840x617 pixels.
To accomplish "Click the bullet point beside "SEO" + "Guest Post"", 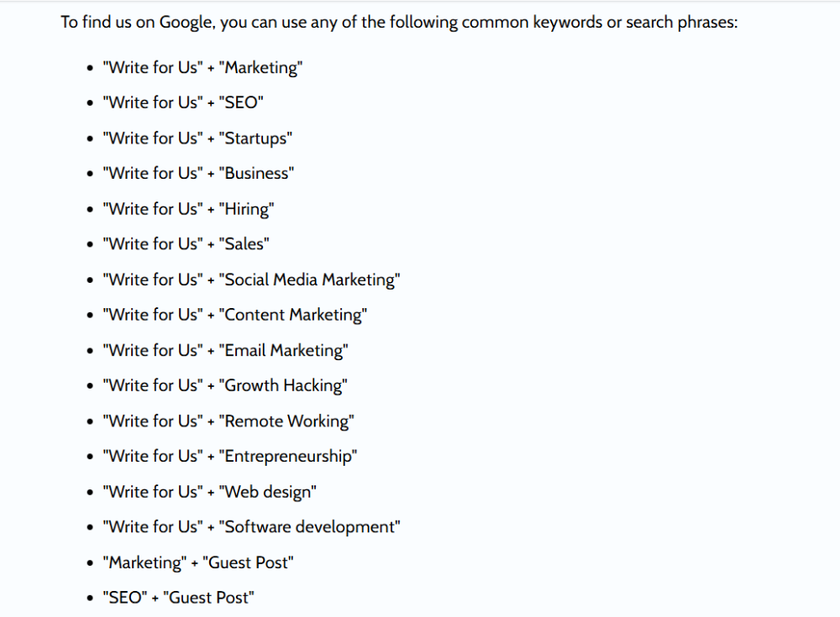I will tap(91, 598).
